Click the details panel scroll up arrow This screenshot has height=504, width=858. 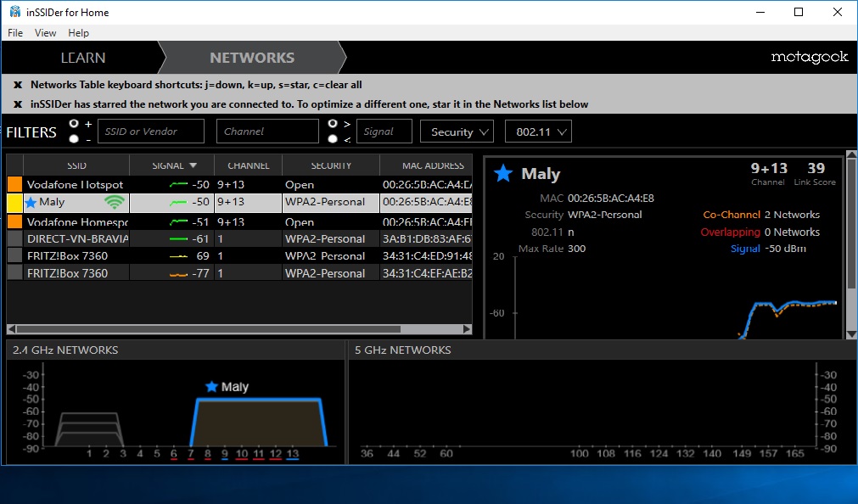[851, 155]
